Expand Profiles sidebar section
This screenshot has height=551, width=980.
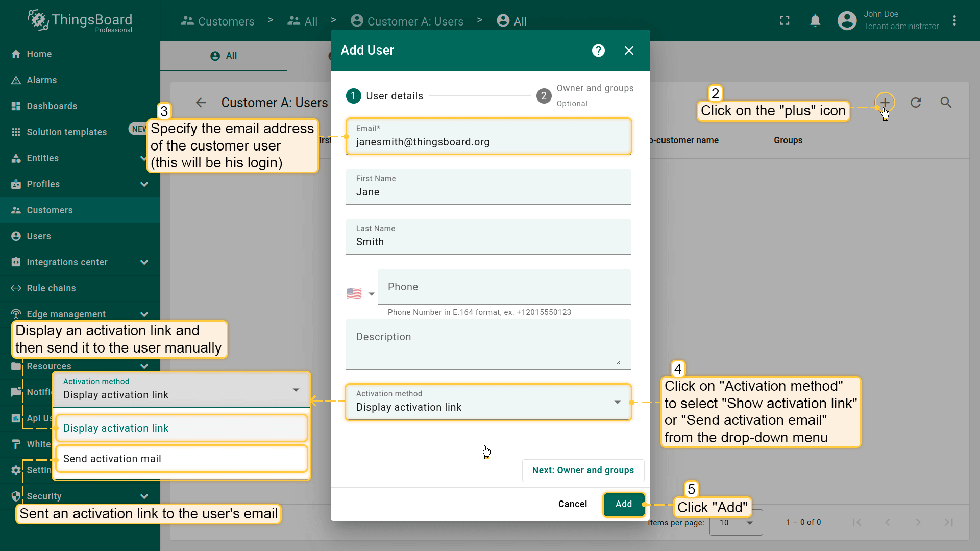[144, 184]
